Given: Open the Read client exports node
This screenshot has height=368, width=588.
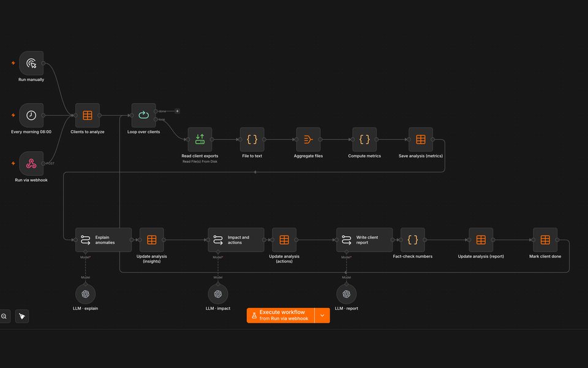Looking at the screenshot, I should [x=200, y=139].
